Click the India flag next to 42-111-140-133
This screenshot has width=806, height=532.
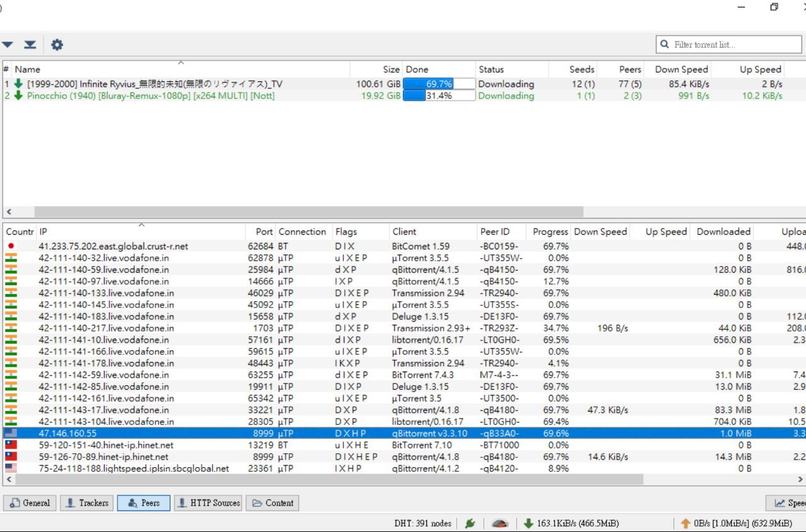click(11, 293)
